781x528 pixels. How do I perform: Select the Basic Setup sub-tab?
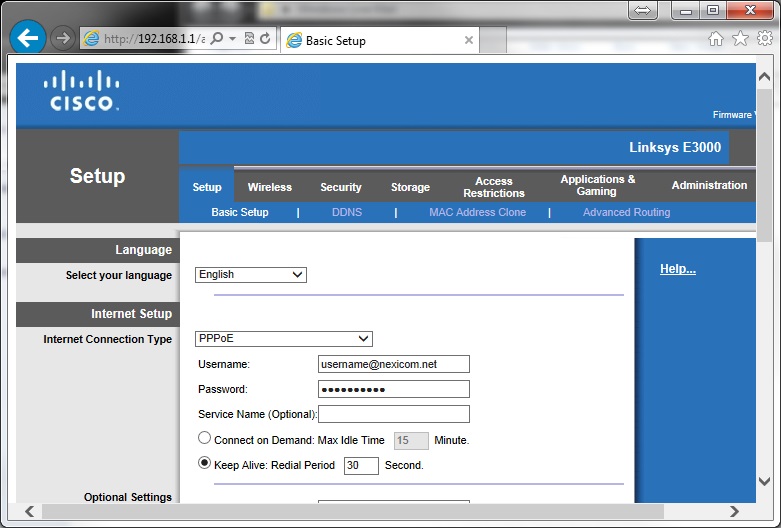pyautogui.click(x=240, y=212)
